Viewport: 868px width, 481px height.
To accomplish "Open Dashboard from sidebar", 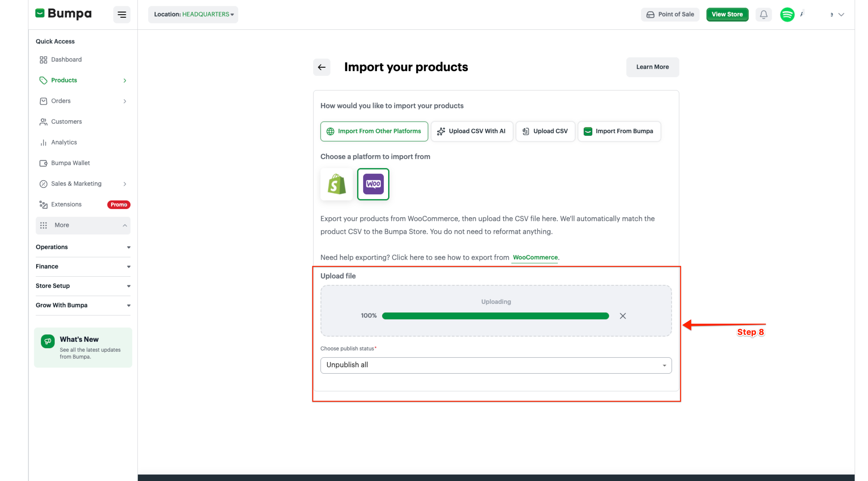I will pos(66,59).
